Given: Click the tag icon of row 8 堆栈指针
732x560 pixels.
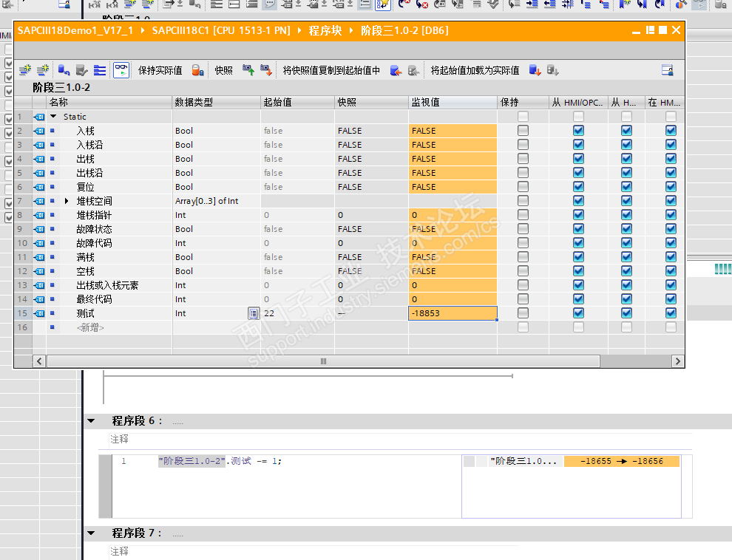Looking at the screenshot, I should [39, 215].
